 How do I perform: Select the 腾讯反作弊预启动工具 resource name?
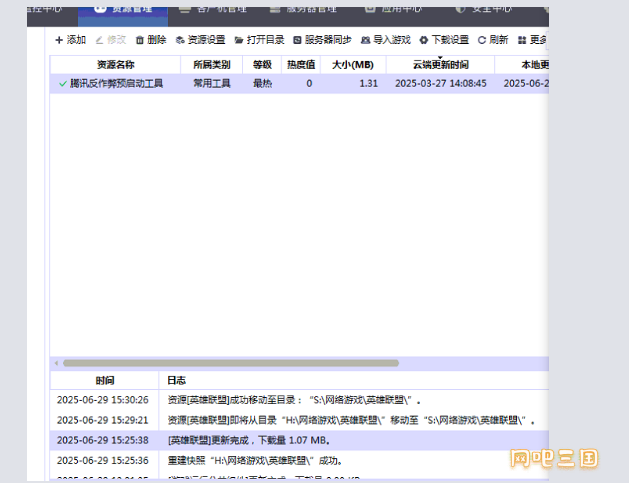[x=116, y=83]
